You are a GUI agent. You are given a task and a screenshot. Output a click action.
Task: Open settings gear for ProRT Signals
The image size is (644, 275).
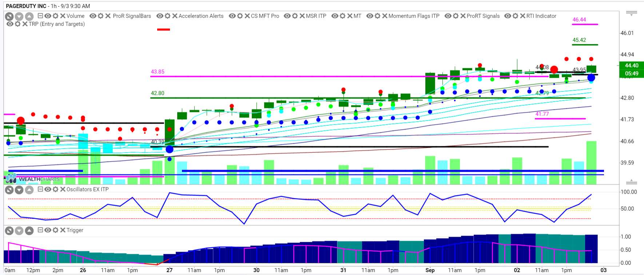(456, 16)
